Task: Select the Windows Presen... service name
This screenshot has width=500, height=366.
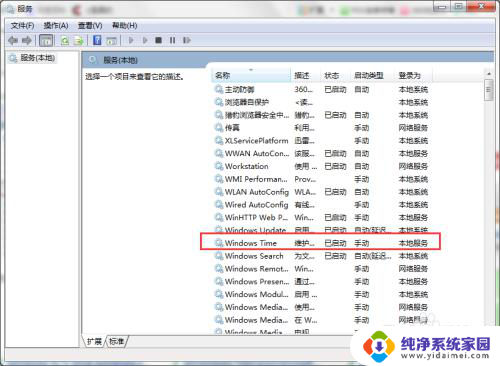Action: [257, 281]
